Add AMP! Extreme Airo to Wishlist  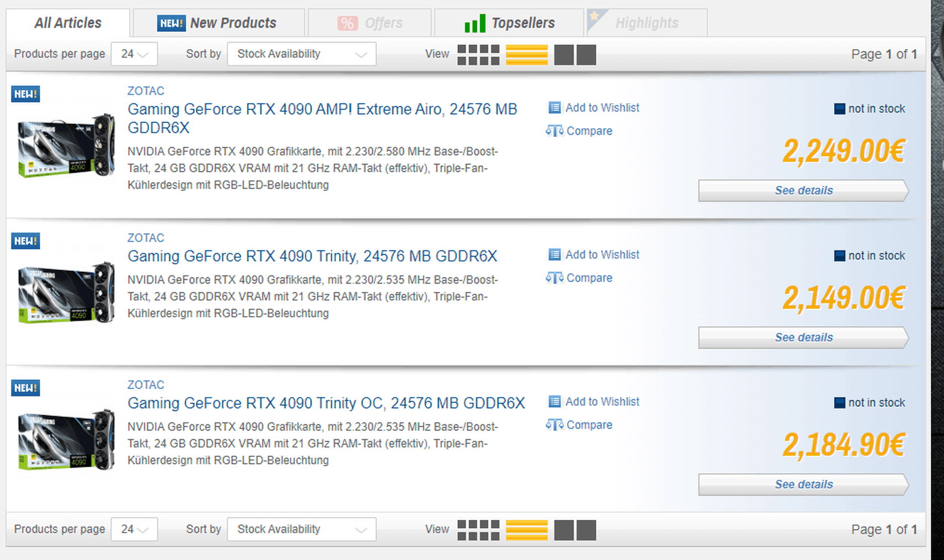[602, 108]
